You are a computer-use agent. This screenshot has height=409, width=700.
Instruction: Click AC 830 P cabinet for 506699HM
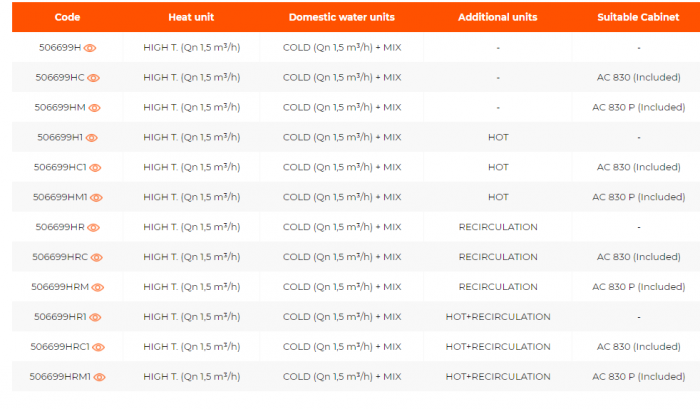tap(638, 107)
